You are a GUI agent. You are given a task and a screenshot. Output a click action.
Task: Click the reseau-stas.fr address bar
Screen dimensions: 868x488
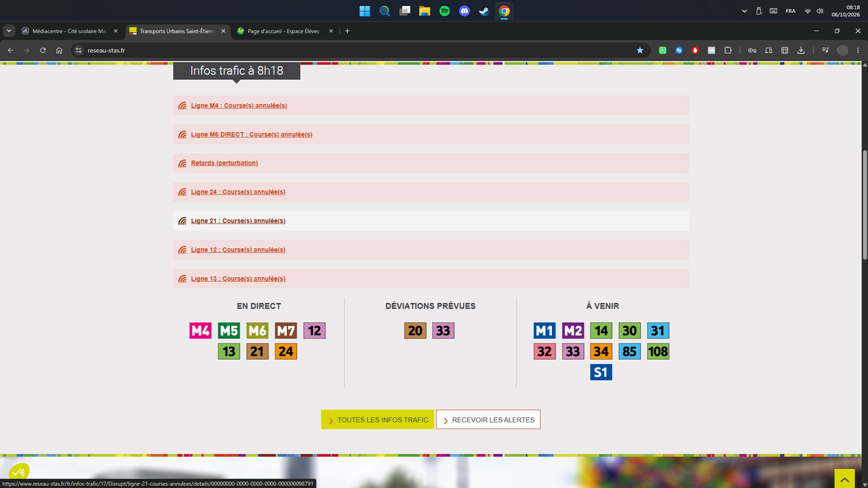click(359, 50)
